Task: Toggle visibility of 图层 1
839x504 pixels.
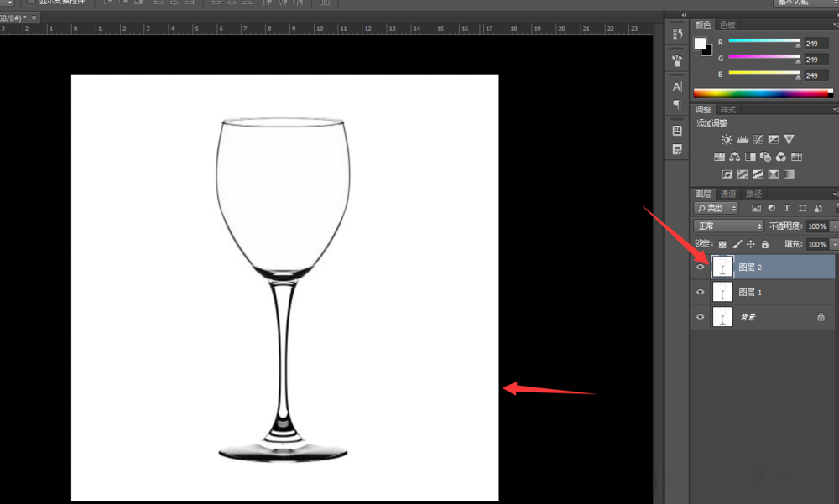Action: 701,292
